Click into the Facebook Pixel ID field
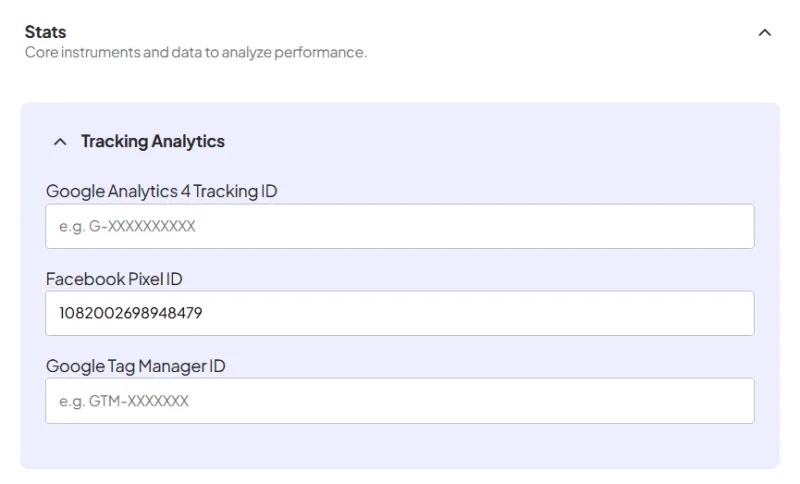This screenshot has width=800, height=484. (x=400, y=313)
